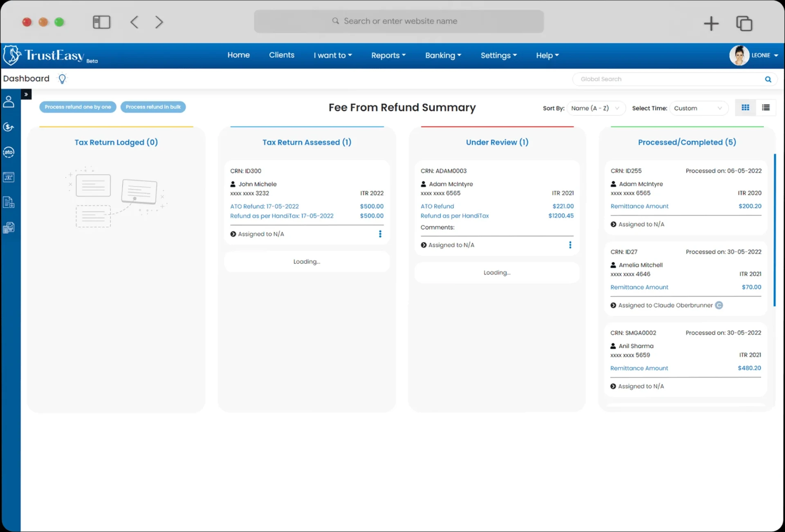Open the Reports menu
The height and width of the screenshot is (532, 785).
coord(388,55)
